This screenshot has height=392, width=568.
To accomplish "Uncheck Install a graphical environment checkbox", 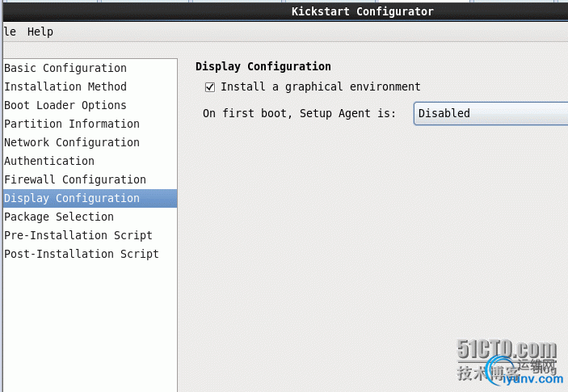I will point(210,87).
